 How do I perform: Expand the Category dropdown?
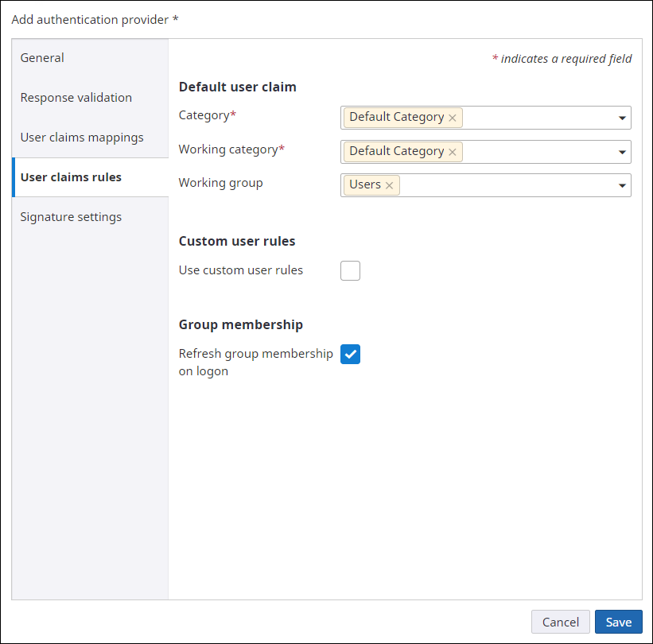tap(623, 117)
